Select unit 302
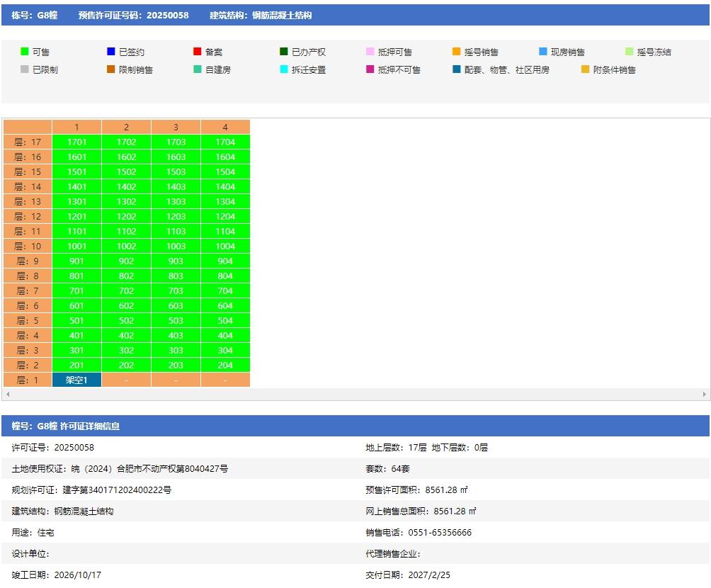This screenshot has width=711, height=588. pyautogui.click(x=126, y=350)
